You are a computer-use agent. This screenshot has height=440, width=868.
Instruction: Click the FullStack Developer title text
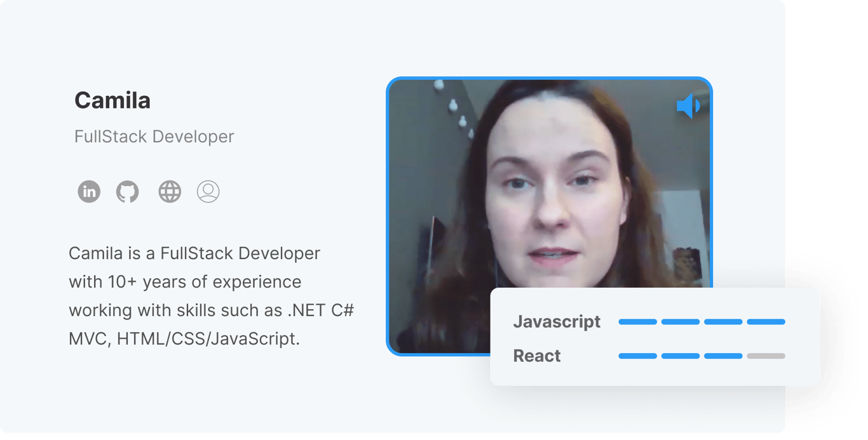tap(154, 136)
